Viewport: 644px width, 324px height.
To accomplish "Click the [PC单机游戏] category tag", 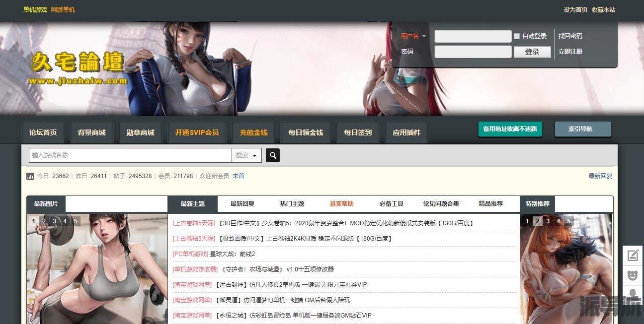I will point(190,254).
